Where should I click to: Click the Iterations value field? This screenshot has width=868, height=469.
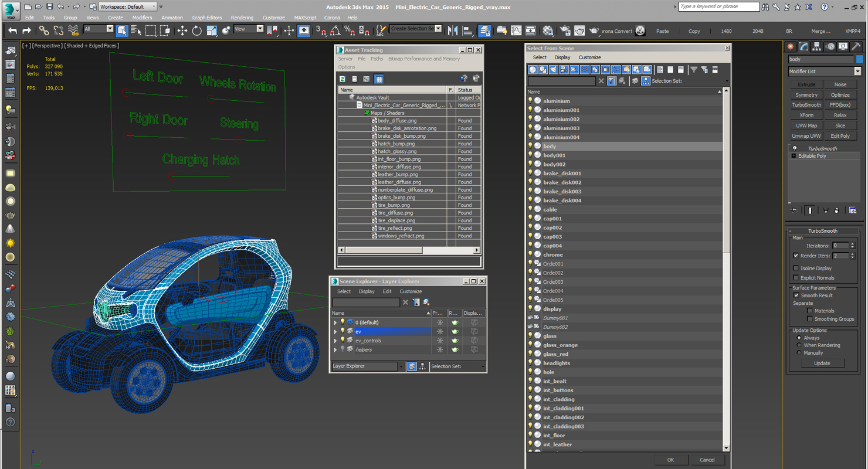click(840, 246)
